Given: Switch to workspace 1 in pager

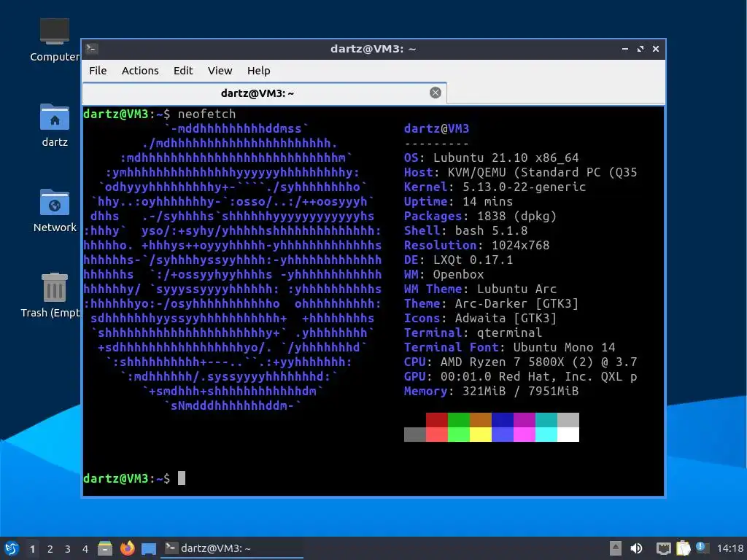Looking at the screenshot, I should (x=32, y=549).
